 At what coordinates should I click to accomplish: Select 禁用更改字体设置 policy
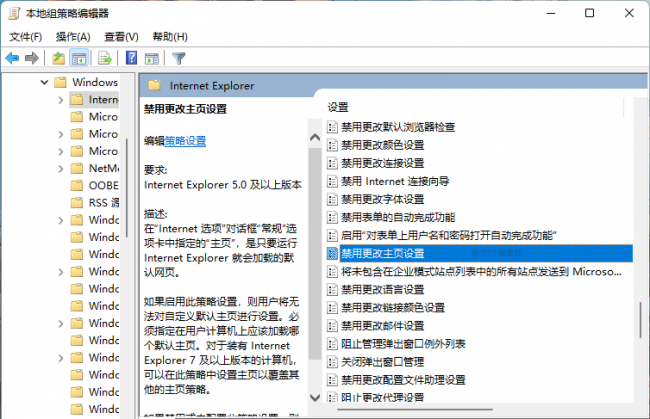coord(383,199)
